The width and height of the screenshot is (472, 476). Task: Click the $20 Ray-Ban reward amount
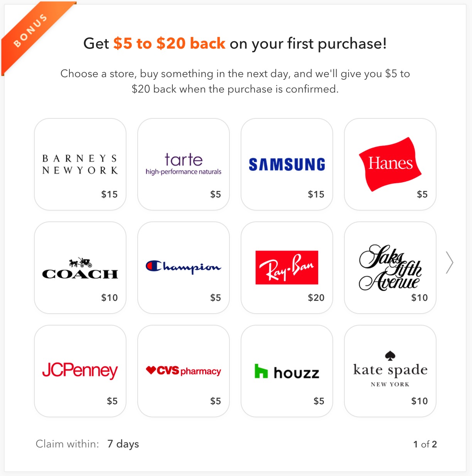[x=316, y=298]
